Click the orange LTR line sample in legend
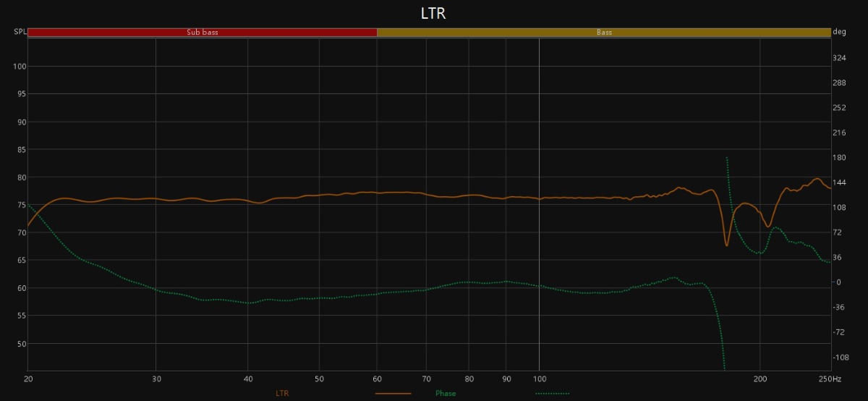This screenshot has height=401, width=868. tap(393, 394)
